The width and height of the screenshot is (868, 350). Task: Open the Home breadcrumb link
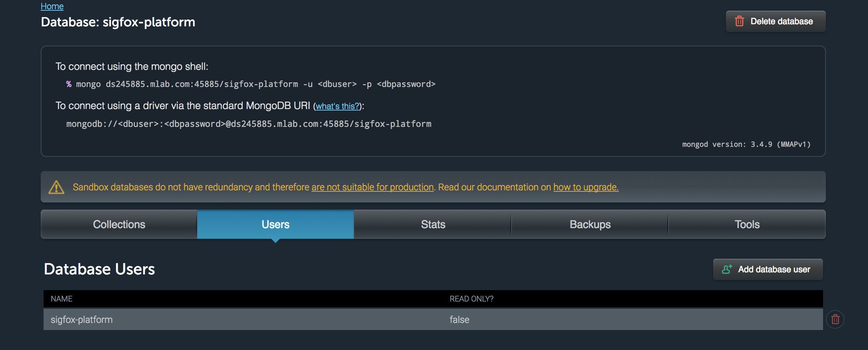tap(52, 6)
